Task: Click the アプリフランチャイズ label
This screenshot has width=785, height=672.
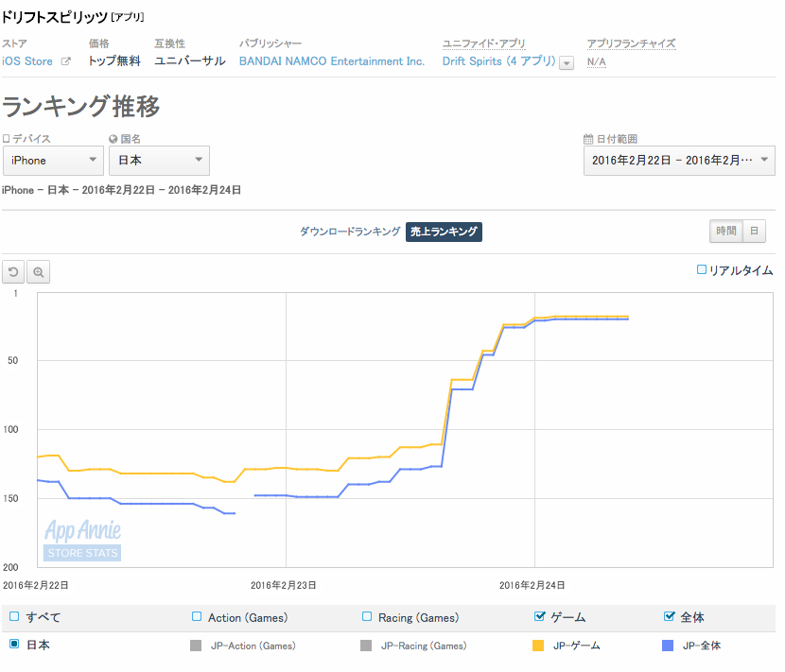Action: (631, 43)
